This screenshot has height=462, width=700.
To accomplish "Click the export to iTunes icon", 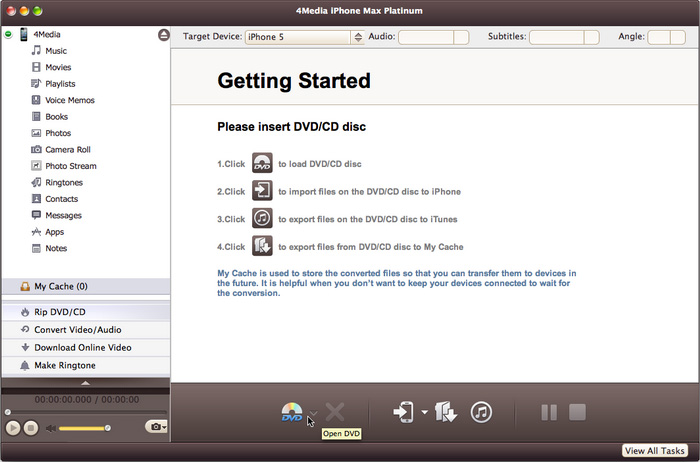I will point(481,412).
